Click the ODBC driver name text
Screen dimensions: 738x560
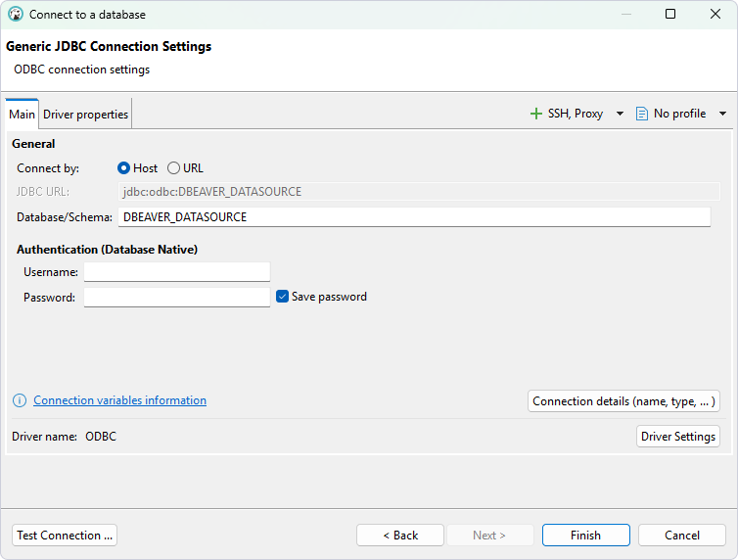point(101,437)
